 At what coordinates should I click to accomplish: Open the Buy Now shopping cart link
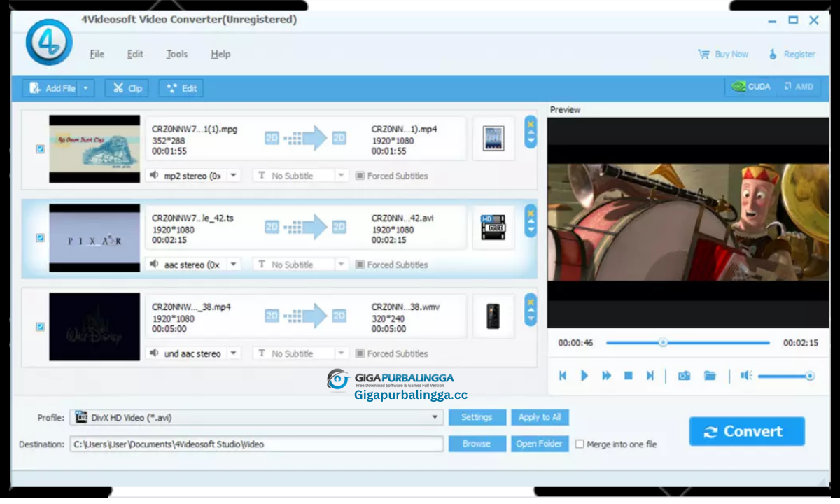(723, 54)
